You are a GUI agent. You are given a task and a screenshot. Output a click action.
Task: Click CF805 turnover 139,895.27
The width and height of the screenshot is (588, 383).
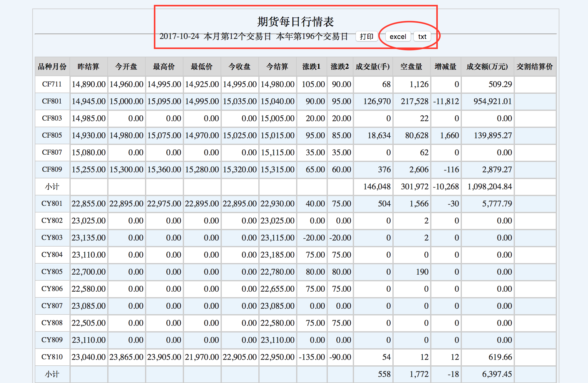[493, 135]
